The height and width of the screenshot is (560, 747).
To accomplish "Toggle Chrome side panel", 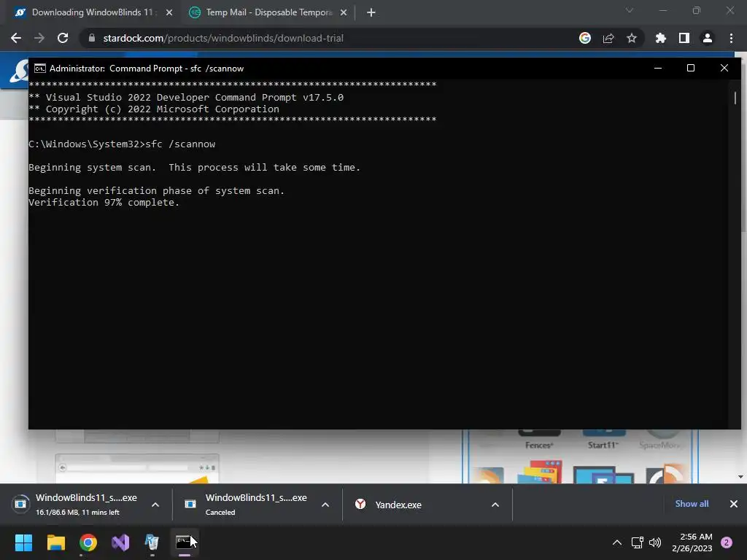I will [x=684, y=38].
